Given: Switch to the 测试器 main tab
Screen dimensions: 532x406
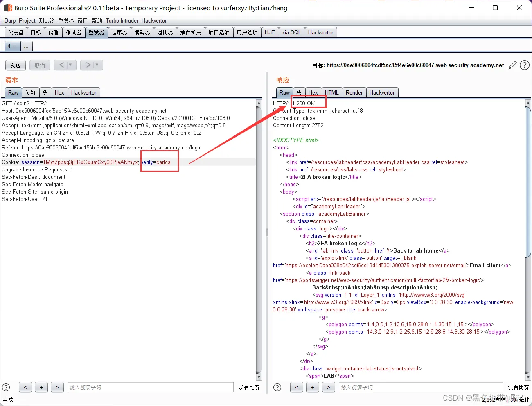Looking at the screenshot, I should click(x=74, y=32).
